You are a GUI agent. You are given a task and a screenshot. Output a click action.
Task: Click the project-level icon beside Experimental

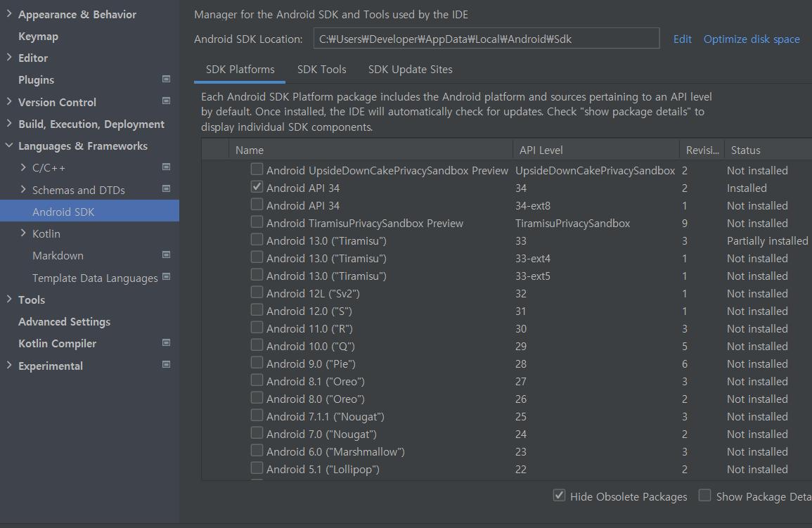pos(166,364)
